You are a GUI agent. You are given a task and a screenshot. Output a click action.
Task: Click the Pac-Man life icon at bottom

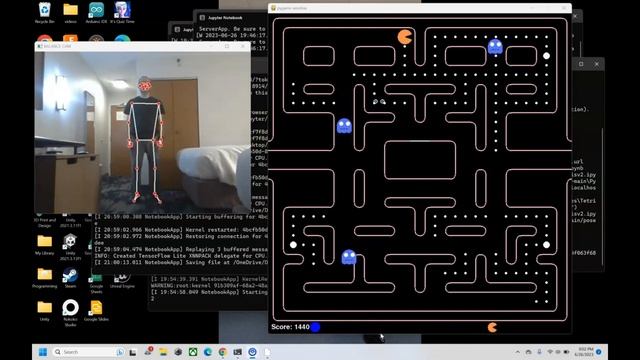click(x=492, y=327)
